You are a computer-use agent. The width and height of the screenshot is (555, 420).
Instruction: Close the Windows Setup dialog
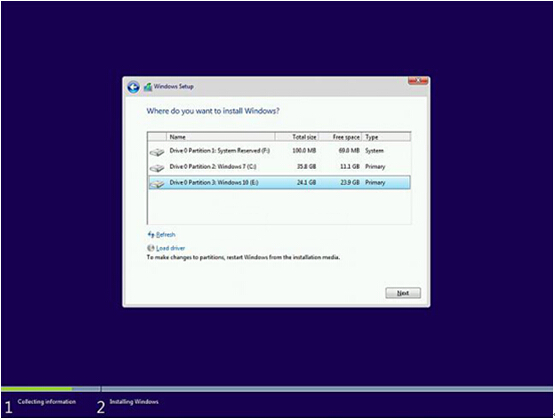418,81
